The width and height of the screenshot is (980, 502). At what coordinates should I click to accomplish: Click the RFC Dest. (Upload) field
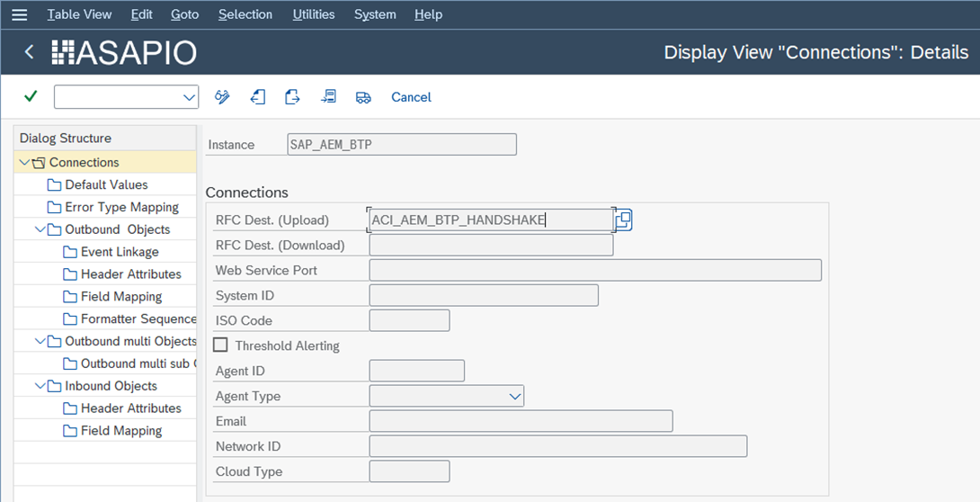[x=491, y=220]
